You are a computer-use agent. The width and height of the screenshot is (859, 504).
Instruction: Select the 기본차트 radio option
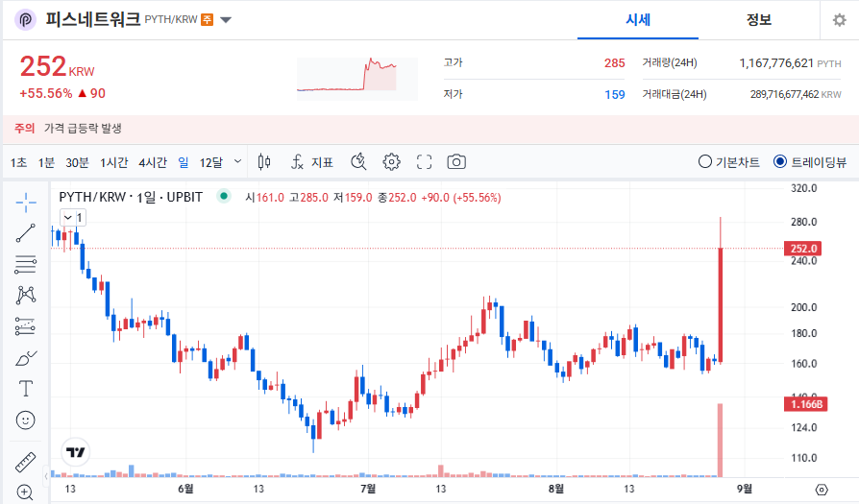(729, 162)
